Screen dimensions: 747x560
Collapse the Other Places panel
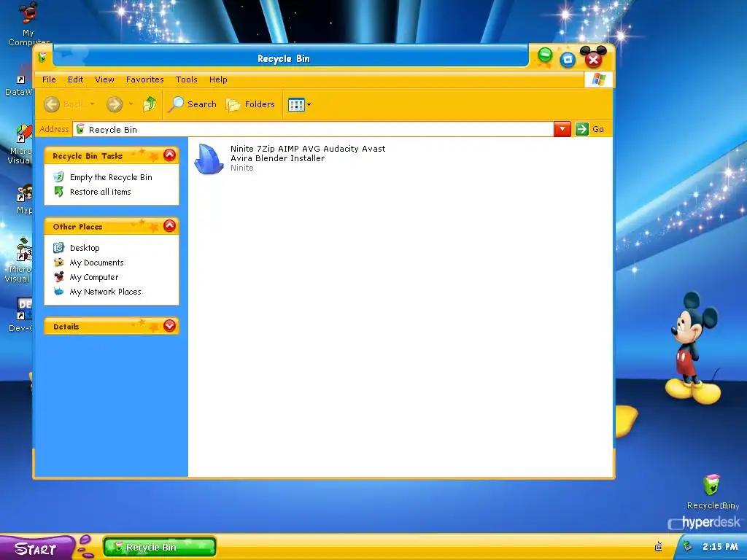[x=169, y=226]
